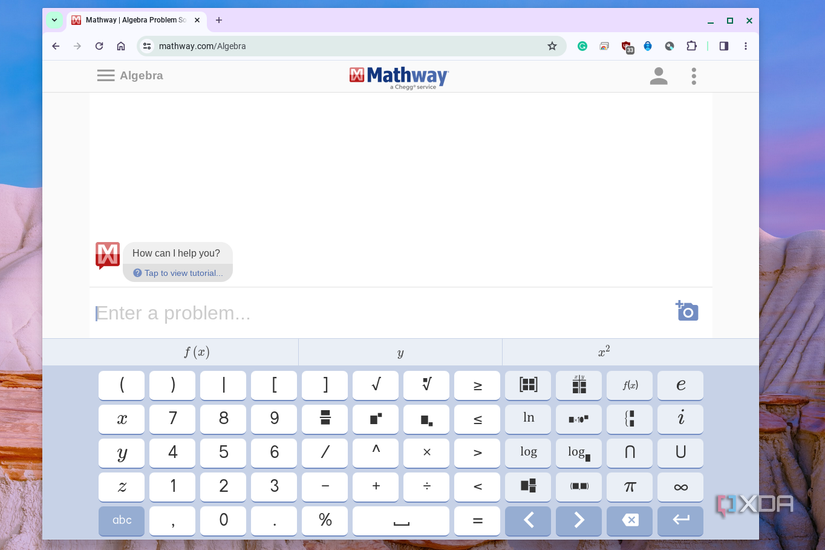825x550 pixels.
Task: Open the Extensions puzzle menu
Action: point(691,46)
